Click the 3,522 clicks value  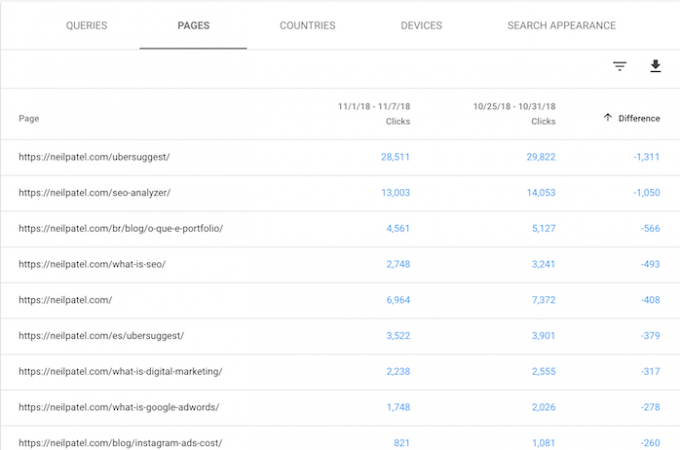[x=398, y=336]
